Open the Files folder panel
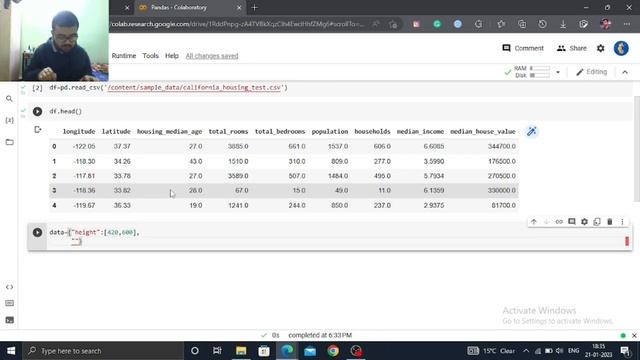The width and height of the screenshot is (640, 360). [x=9, y=142]
